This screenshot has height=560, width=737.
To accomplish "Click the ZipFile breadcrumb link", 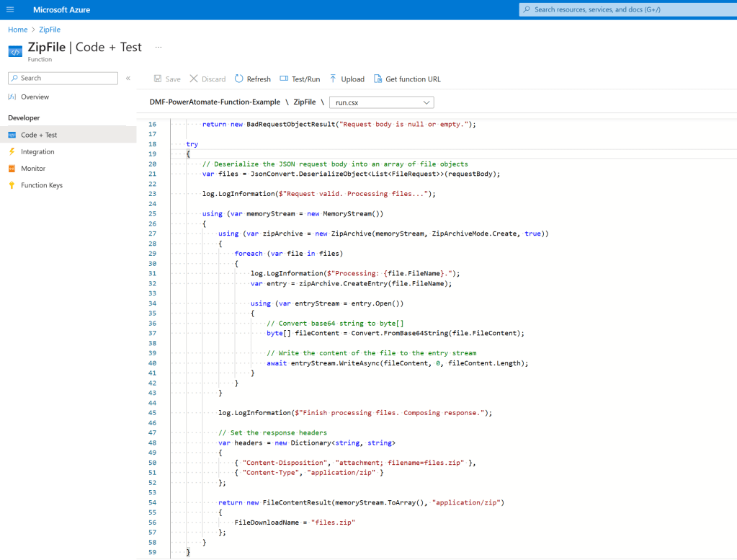I will (x=50, y=30).
